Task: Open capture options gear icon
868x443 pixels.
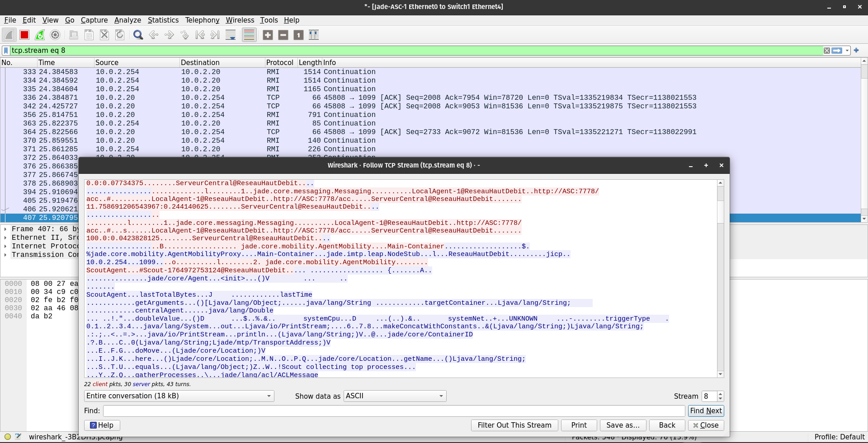Action: coord(55,35)
